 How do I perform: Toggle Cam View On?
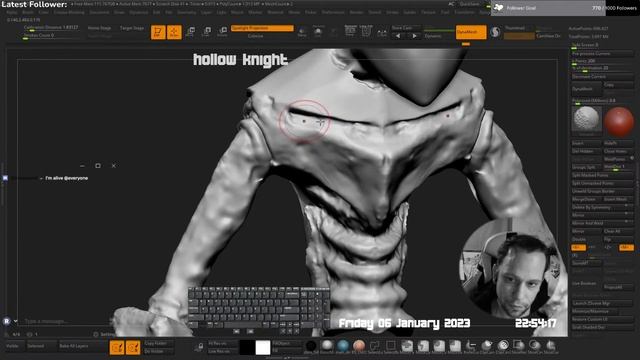(548, 36)
